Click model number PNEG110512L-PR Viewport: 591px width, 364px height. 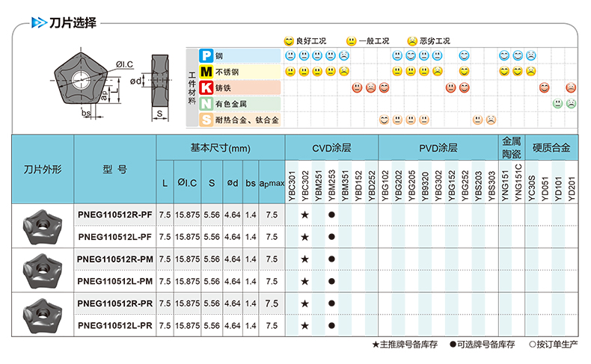(115, 326)
